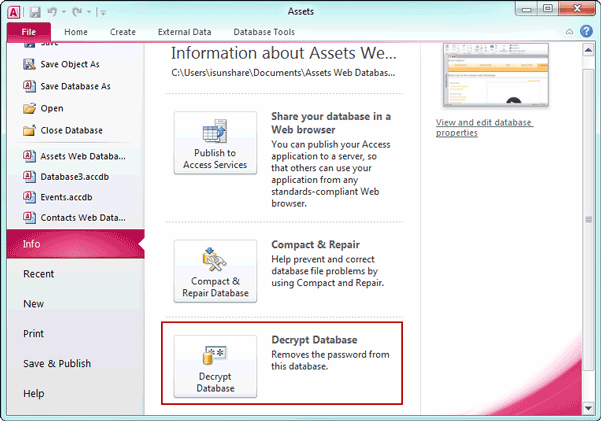Screen dimensions: 601x421
Task: Click the database file path text
Action: [x=283, y=73]
